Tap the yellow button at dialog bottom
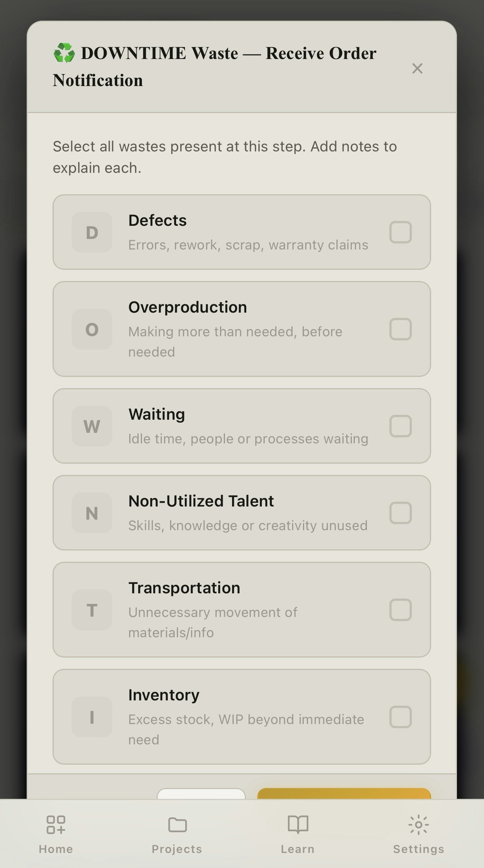 pyautogui.click(x=344, y=794)
